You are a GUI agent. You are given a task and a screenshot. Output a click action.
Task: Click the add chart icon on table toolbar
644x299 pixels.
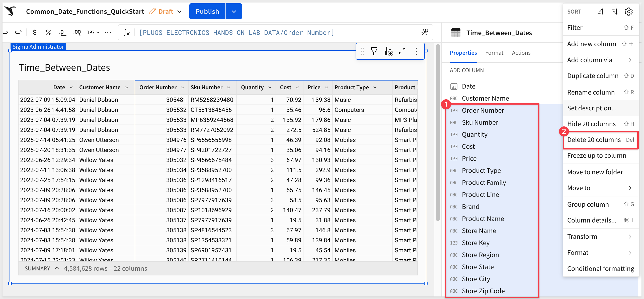pyautogui.click(x=388, y=51)
